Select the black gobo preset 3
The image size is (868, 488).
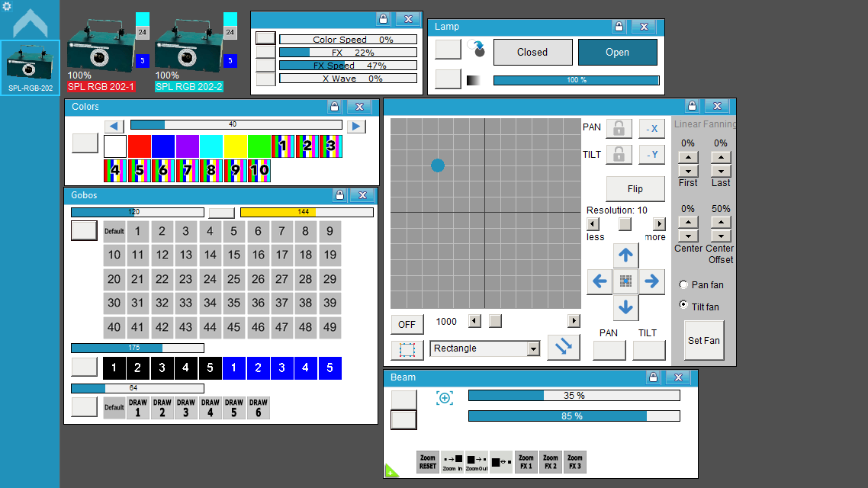[162, 368]
